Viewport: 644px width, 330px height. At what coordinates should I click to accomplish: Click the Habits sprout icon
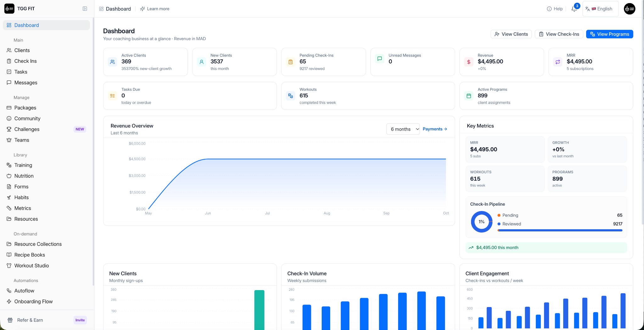coord(9,197)
